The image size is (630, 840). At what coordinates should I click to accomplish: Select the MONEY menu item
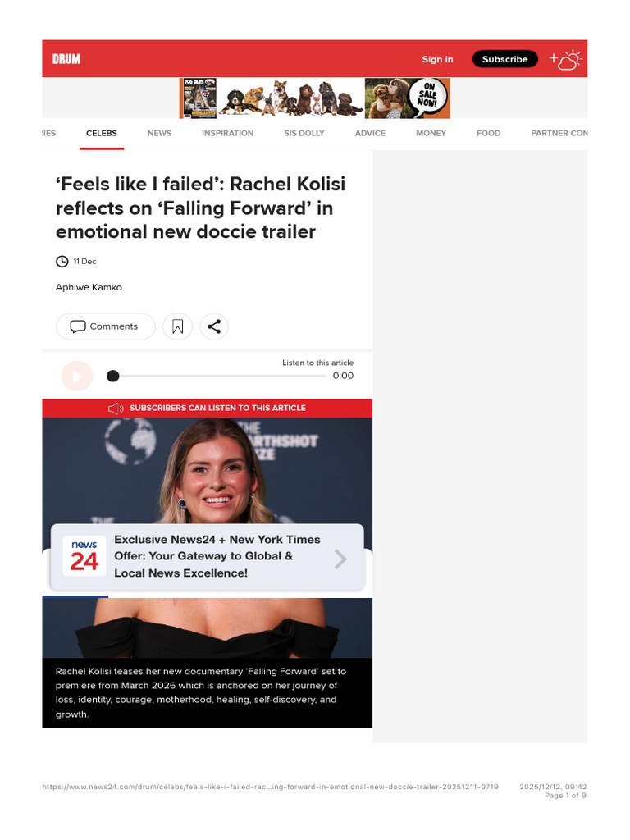[x=431, y=133]
